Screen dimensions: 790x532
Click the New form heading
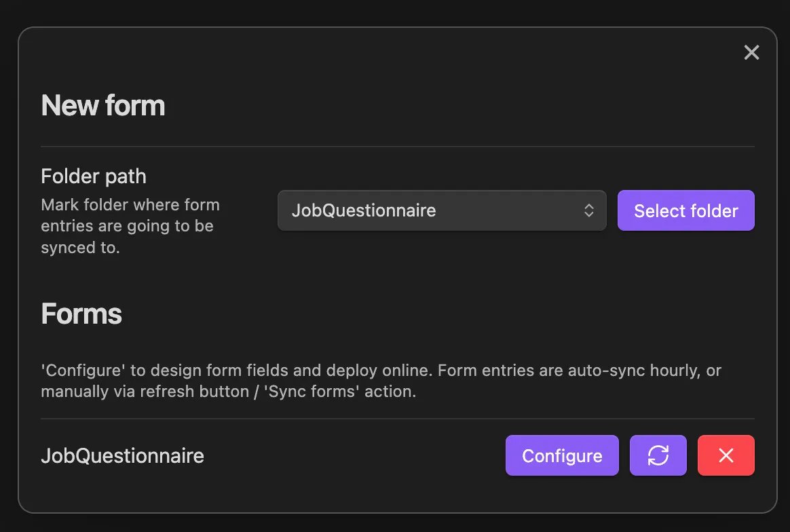(x=103, y=106)
